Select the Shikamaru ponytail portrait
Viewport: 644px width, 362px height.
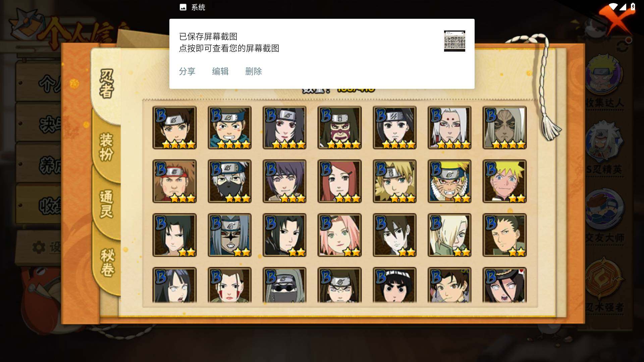(504, 235)
